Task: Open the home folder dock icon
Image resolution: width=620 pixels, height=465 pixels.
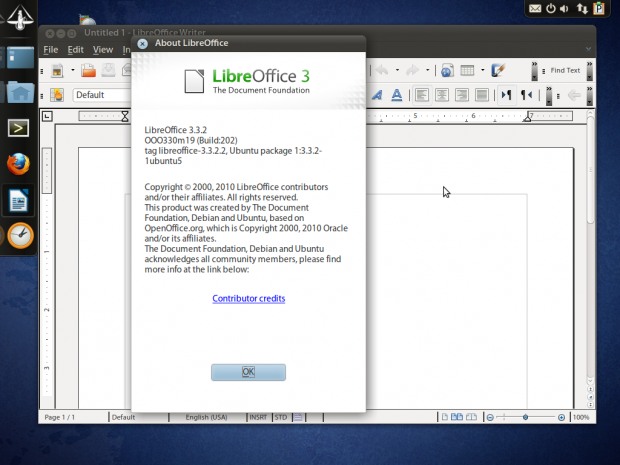Action: point(20,92)
